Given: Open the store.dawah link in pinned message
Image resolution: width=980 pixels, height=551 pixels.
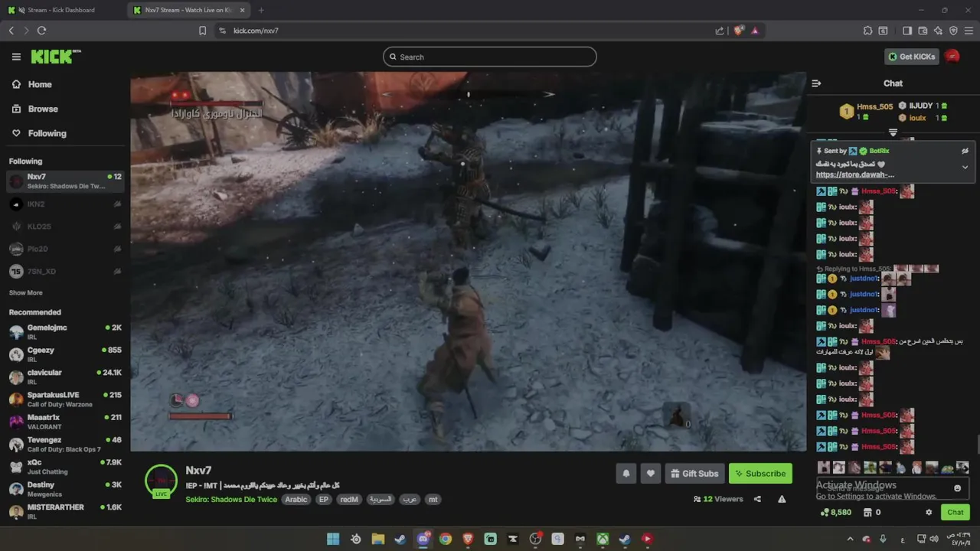Looking at the screenshot, I should point(854,175).
